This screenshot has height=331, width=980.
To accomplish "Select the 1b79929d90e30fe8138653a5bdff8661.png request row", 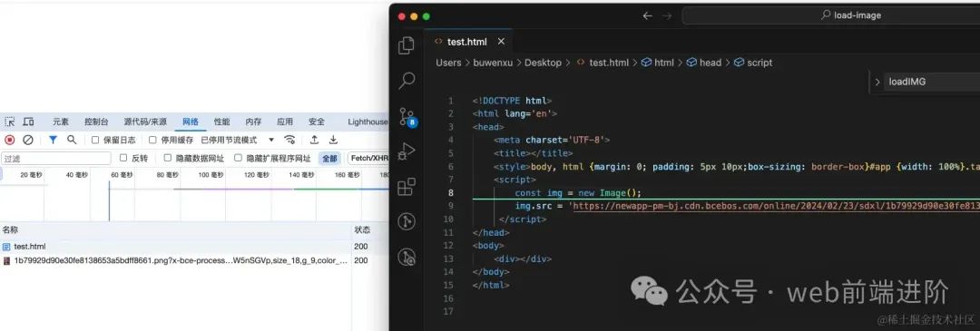I will pos(194,260).
